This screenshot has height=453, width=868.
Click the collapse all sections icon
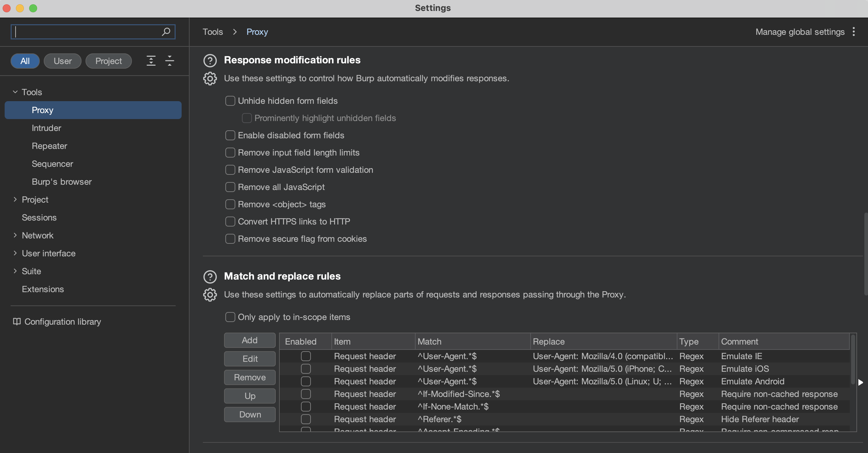click(x=169, y=61)
